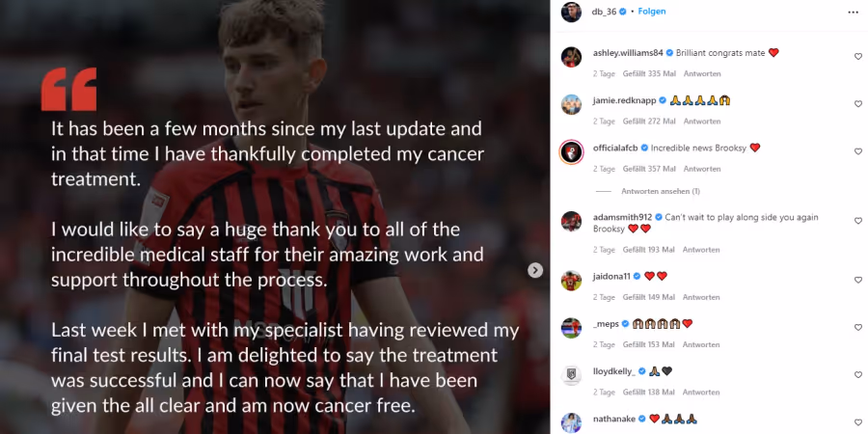Click the post image with quote
The image size is (868, 434).
point(275,217)
